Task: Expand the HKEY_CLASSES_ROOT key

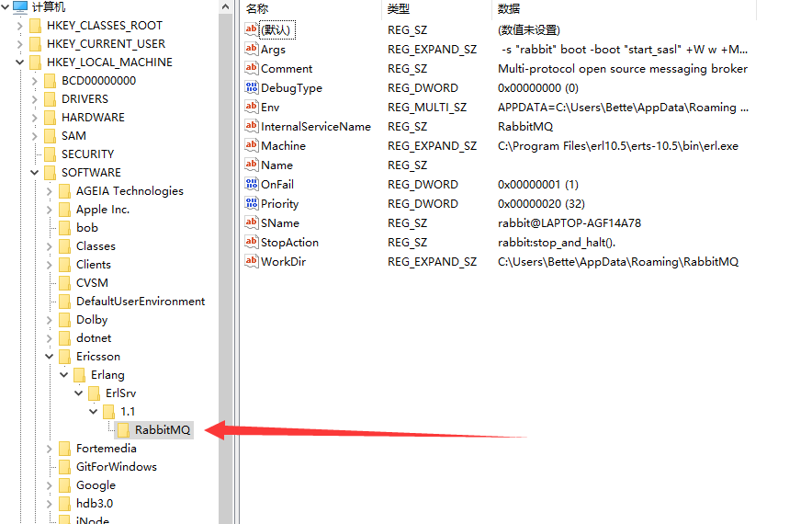Action: [x=19, y=26]
